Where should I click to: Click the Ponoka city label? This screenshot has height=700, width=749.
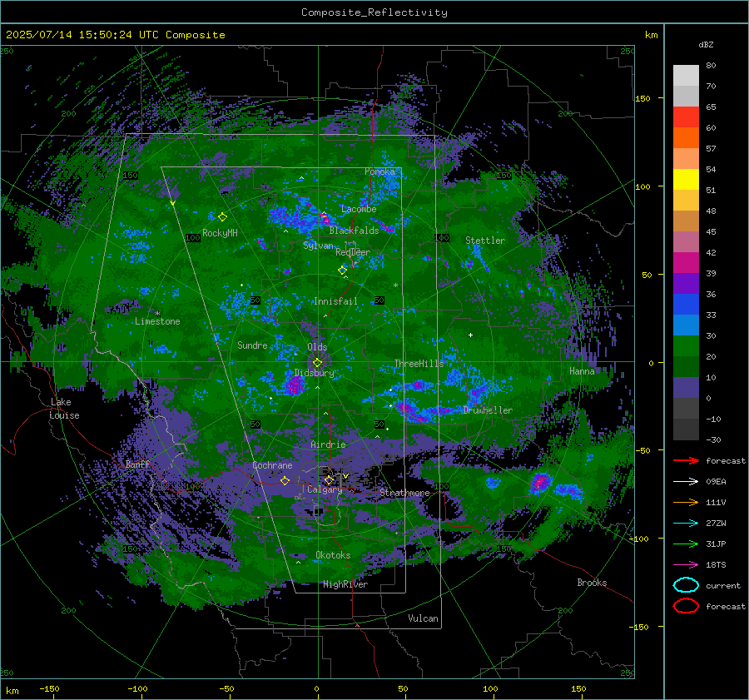point(379,171)
